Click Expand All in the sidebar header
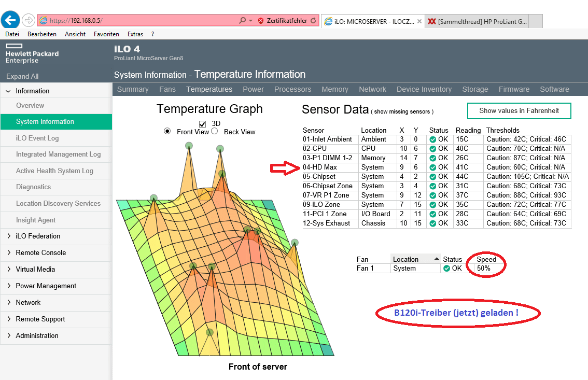The height and width of the screenshot is (380, 588). pos(22,76)
